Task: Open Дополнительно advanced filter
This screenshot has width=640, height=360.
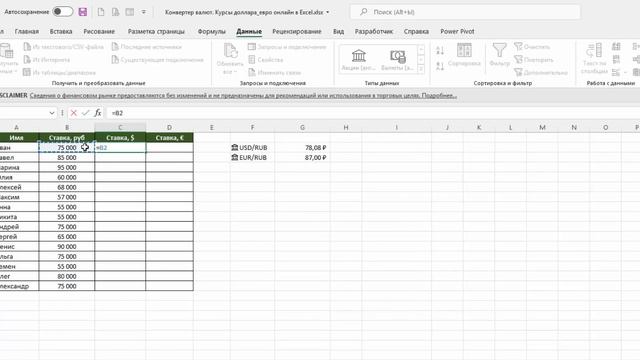Action: (541, 72)
